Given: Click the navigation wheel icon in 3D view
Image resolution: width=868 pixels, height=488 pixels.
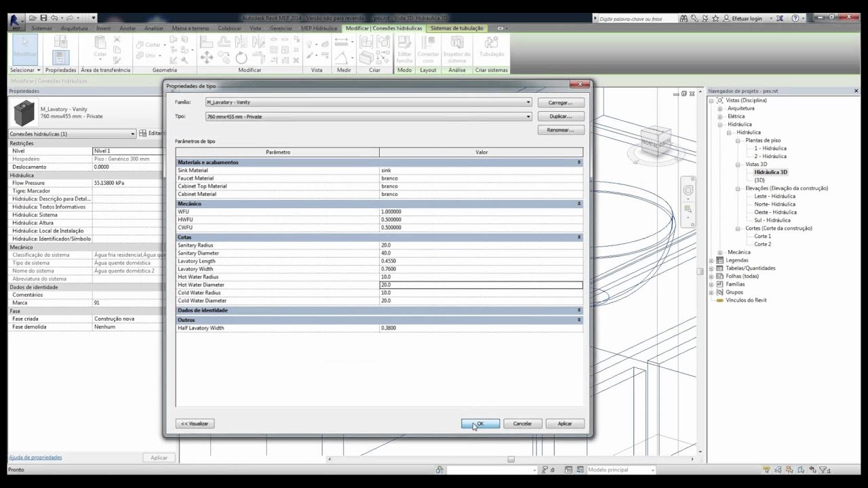Looking at the screenshot, I should click(x=688, y=190).
